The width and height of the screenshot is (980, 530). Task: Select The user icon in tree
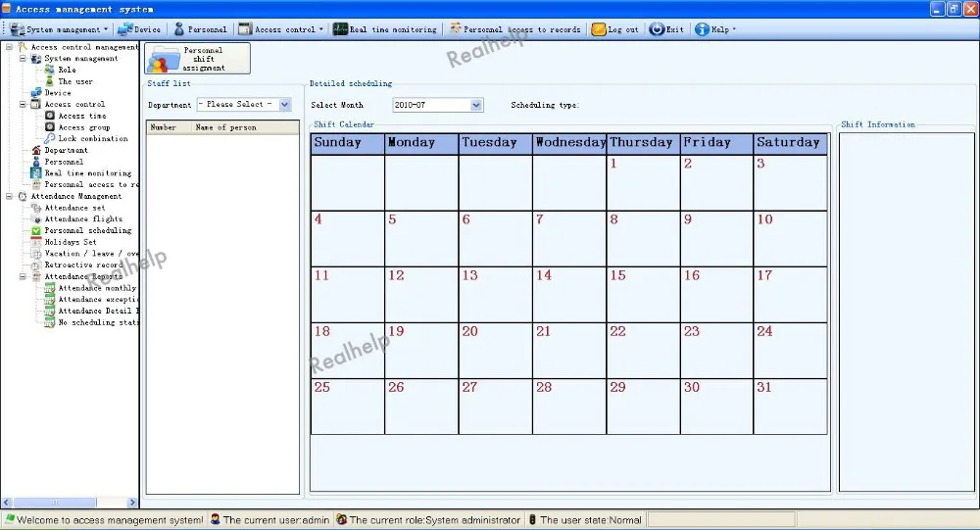tap(49, 81)
